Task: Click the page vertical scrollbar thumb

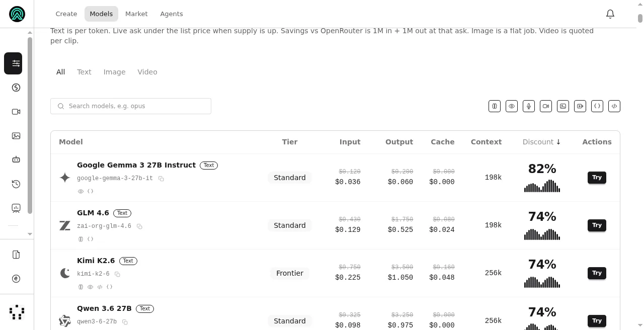Action: pos(640,18)
